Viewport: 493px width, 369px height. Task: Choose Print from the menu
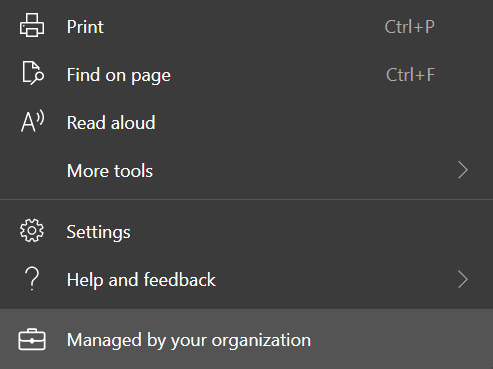pyautogui.click(x=246, y=26)
